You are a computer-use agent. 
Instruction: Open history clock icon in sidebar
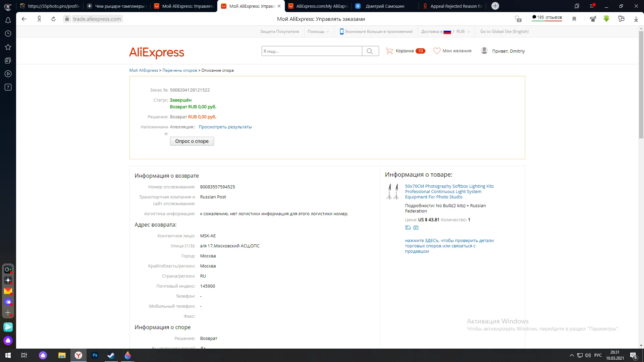(8, 34)
